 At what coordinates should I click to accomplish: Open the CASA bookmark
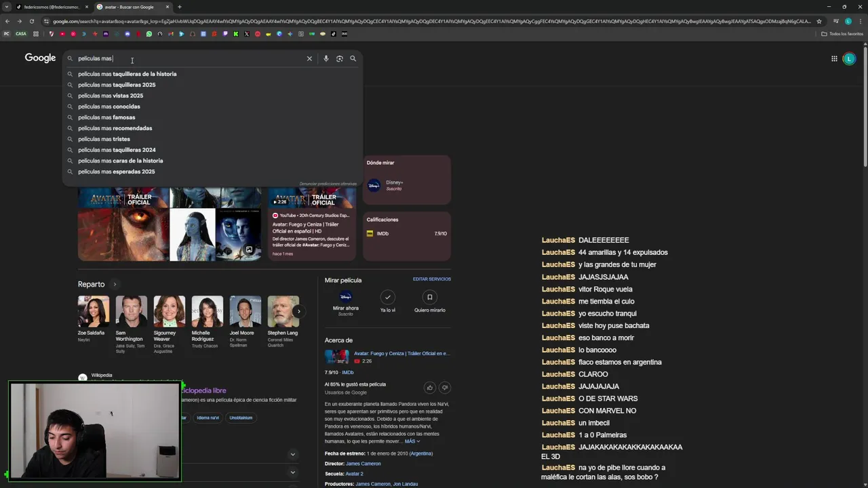click(x=21, y=34)
